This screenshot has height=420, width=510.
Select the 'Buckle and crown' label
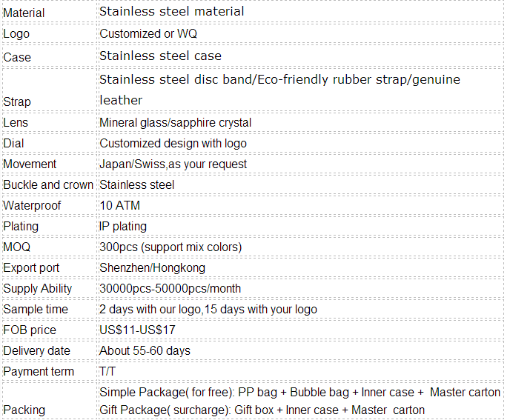coord(48,185)
